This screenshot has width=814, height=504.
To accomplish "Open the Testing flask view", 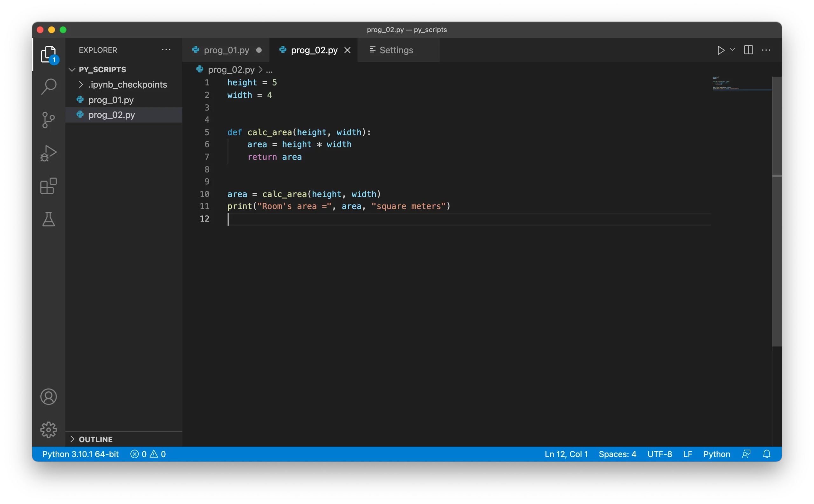I will coord(49,219).
